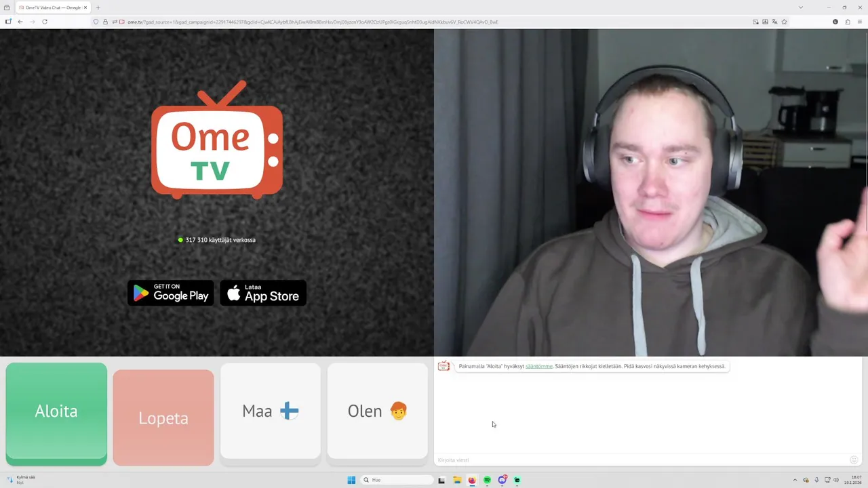The width and height of the screenshot is (868, 488).
Task: Click the OmeTV avatar in chat message
Action: pos(443,366)
